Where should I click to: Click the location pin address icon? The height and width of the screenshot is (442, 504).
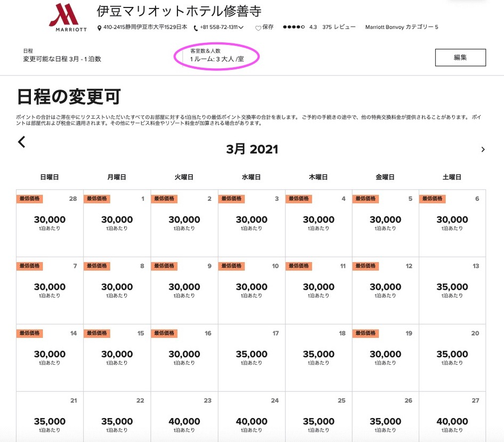(100, 28)
